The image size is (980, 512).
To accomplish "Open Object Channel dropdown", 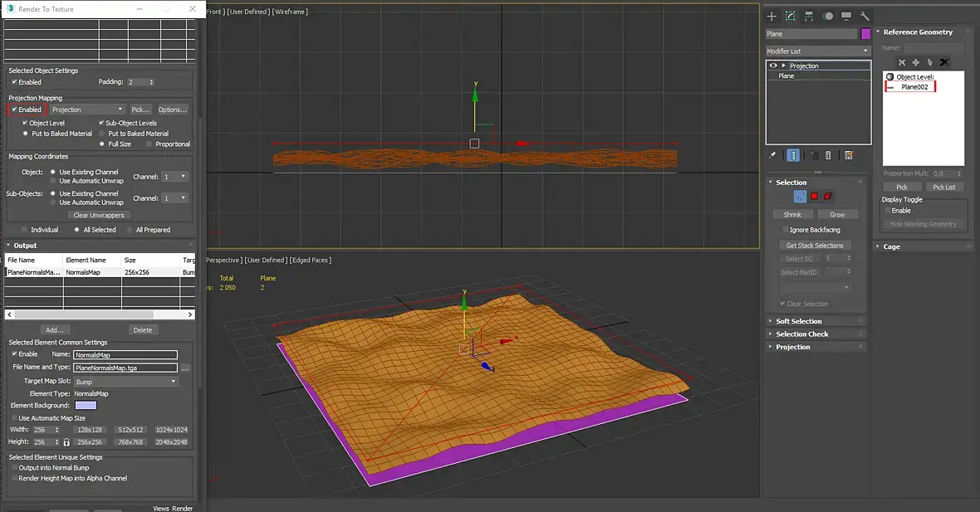I will pos(174,177).
